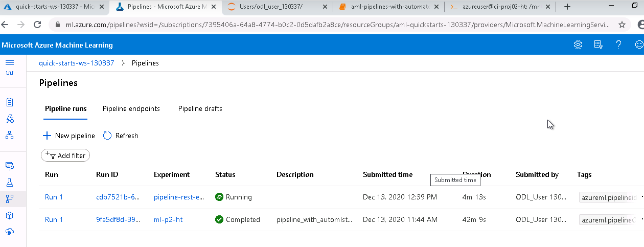This screenshot has width=644, height=247.
Task: Open Experiments flask icon in sidebar
Action: tap(9, 183)
